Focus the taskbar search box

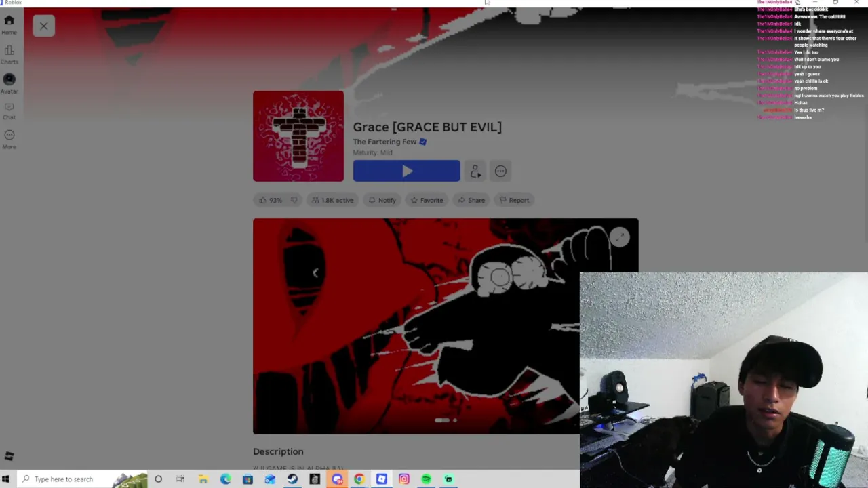81,479
